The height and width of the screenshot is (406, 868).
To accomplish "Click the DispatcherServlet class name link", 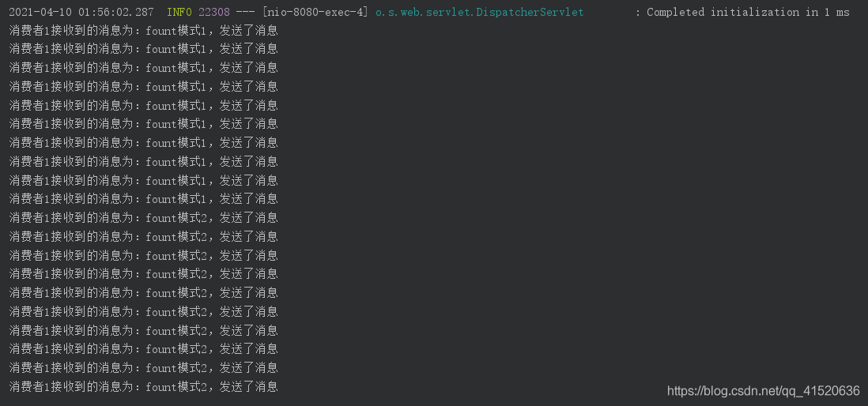I will click(x=479, y=12).
